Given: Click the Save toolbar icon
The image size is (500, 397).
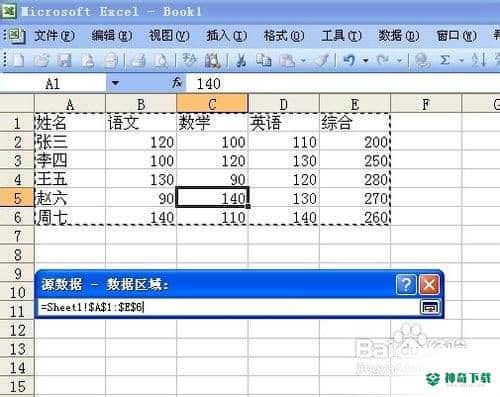Looking at the screenshot, I should pos(64,61).
